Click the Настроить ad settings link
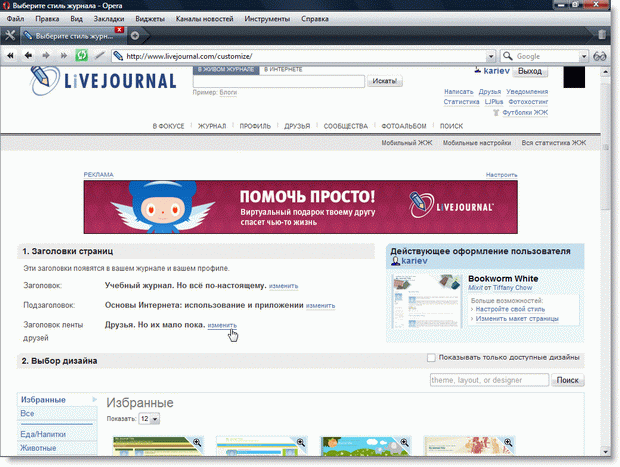This screenshot has width=620, height=467. tap(501, 175)
